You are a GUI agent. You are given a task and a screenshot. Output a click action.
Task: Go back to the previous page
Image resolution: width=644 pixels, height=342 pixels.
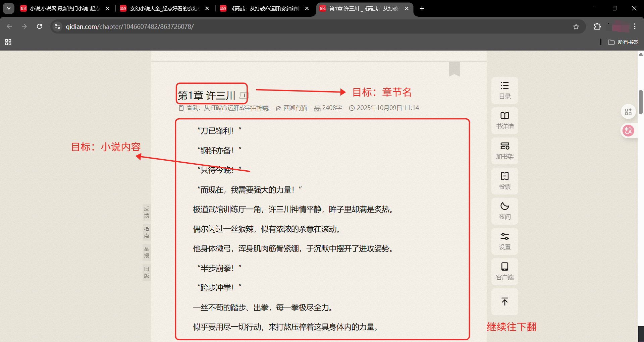click(x=9, y=26)
